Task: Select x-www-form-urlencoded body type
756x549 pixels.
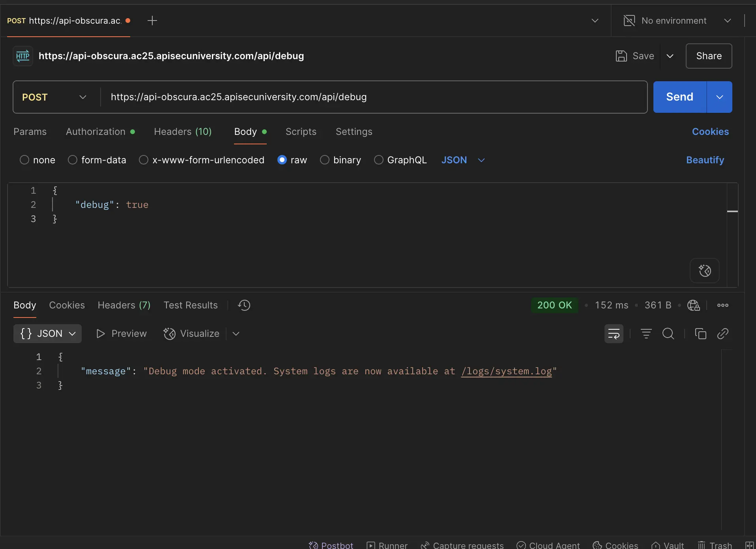Action: pyautogui.click(x=144, y=160)
